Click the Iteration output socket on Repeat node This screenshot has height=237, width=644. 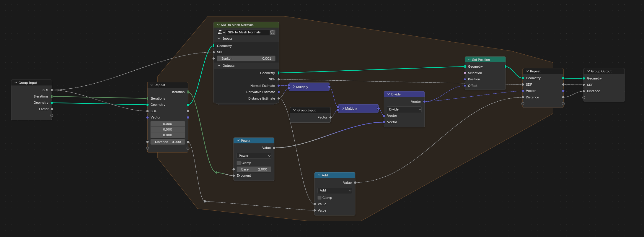[x=188, y=92]
